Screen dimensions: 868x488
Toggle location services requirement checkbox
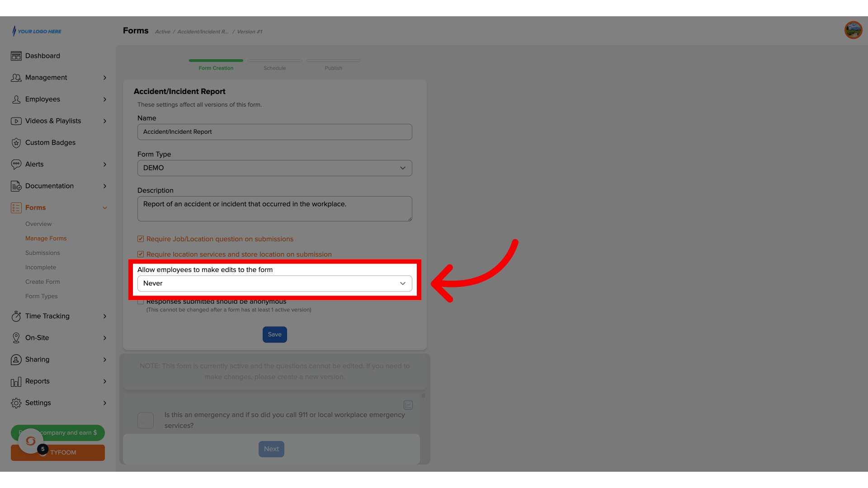141,254
